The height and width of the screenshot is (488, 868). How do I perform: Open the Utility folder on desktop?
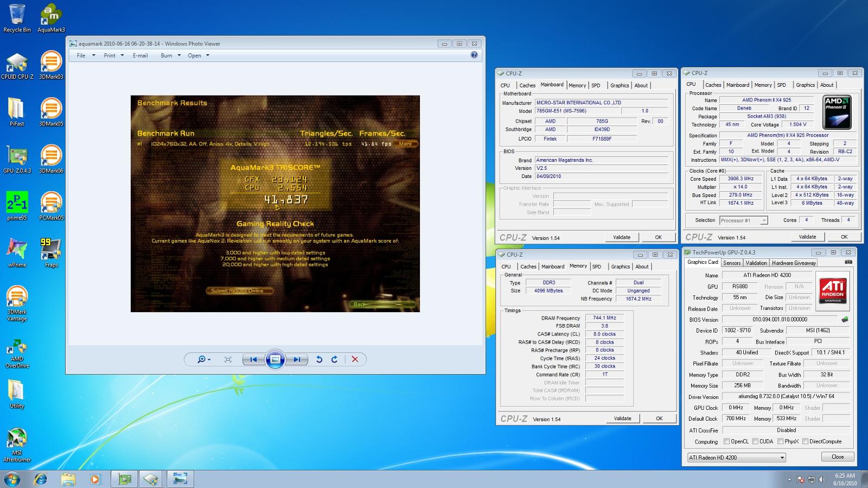tap(17, 394)
